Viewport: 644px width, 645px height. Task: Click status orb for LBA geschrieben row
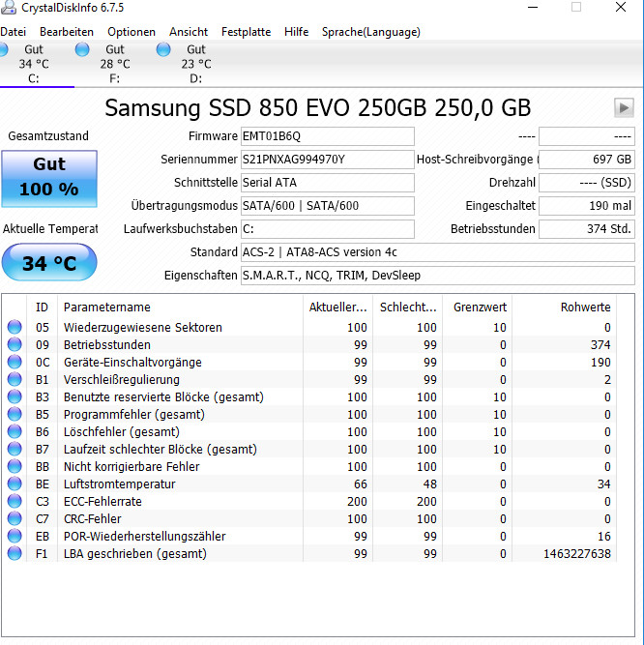(x=15, y=553)
